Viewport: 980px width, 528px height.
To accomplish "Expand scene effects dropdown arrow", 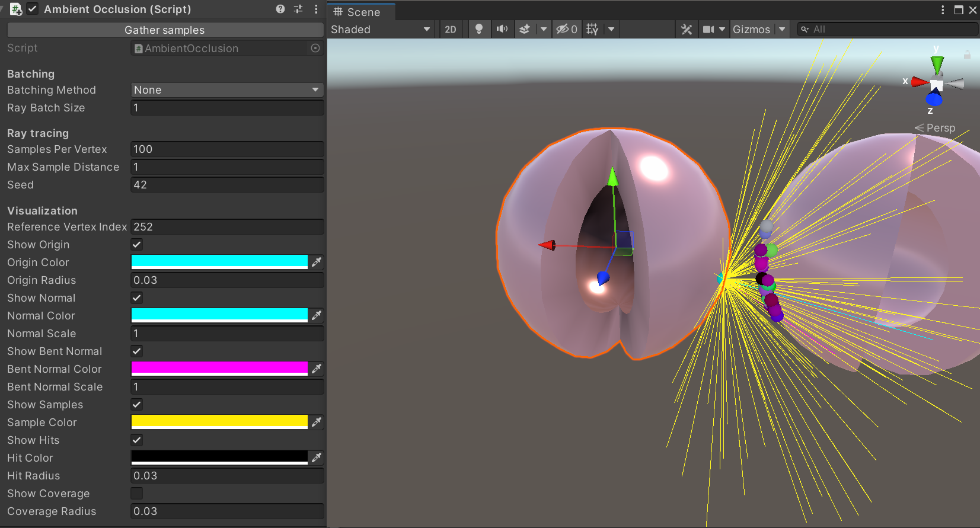I will coord(543,29).
